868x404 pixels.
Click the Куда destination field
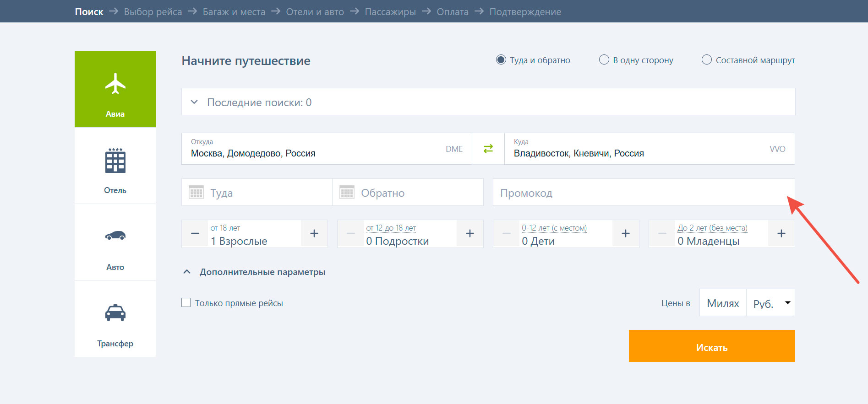coord(650,149)
